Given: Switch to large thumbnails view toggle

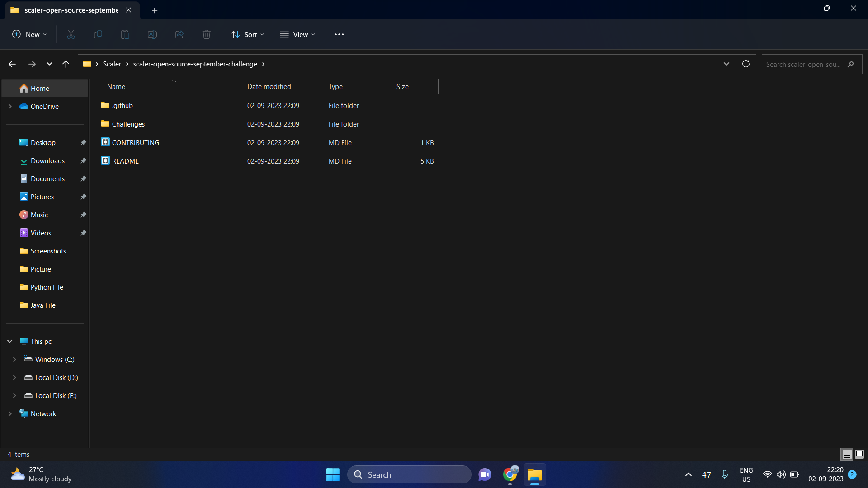Looking at the screenshot, I should [x=859, y=454].
